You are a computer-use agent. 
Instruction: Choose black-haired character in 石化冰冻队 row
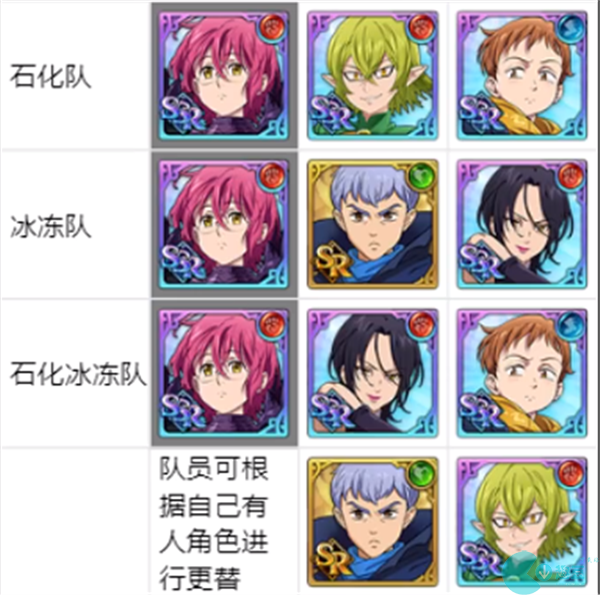click(x=373, y=373)
